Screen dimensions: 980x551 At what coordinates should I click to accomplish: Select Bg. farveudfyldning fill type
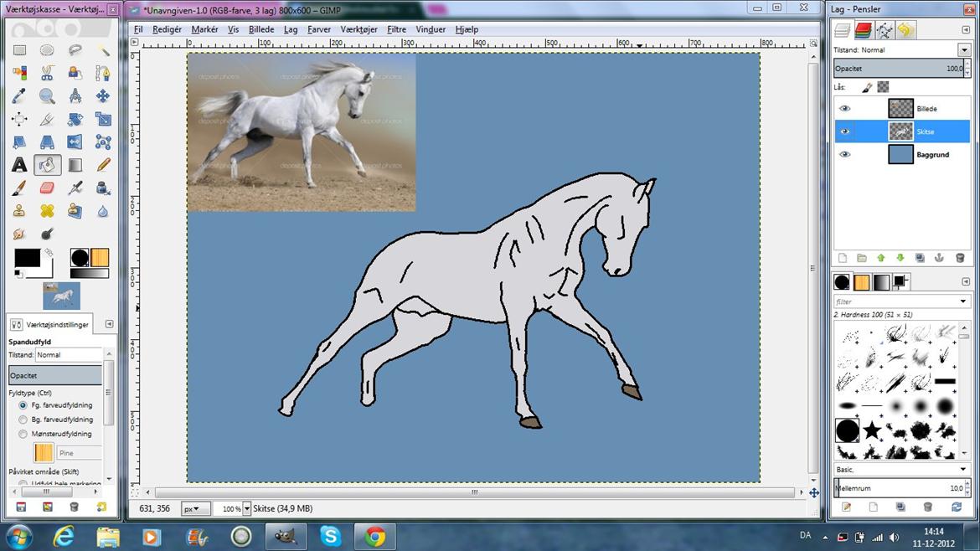(x=23, y=420)
